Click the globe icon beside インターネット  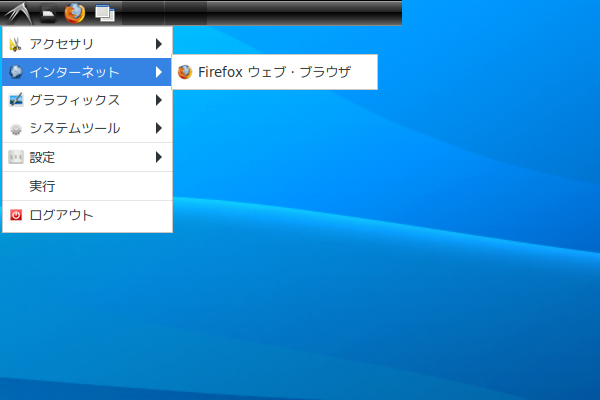(x=16, y=72)
